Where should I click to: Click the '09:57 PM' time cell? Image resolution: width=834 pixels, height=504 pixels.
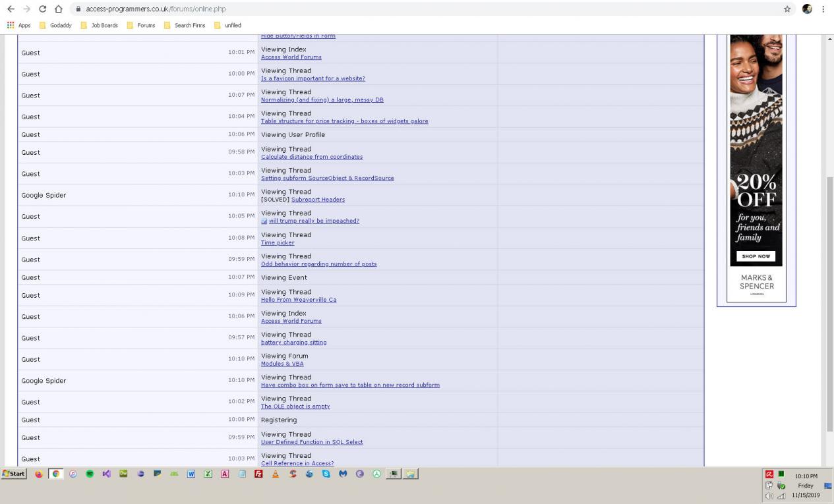click(241, 338)
